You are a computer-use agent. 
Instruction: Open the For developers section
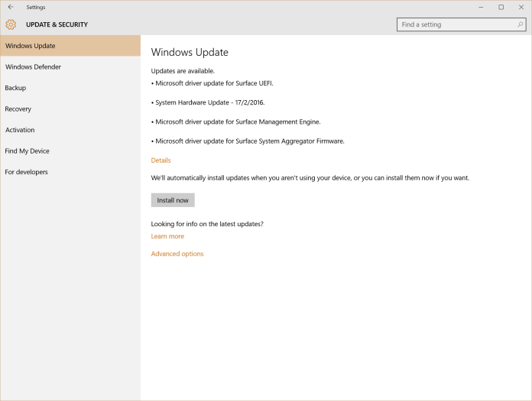[x=70, y=172]
